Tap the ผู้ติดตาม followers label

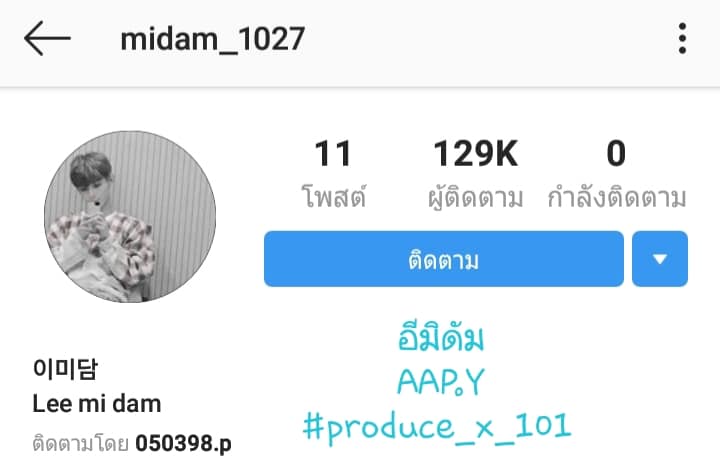(x=476, y=197)
